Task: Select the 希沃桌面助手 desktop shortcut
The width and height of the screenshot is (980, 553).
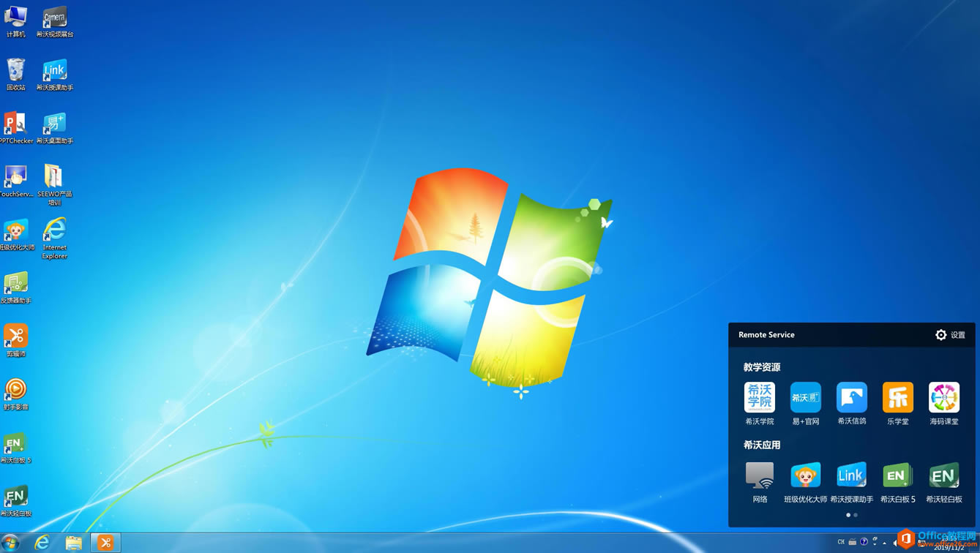Action: [x=55, y=127]
